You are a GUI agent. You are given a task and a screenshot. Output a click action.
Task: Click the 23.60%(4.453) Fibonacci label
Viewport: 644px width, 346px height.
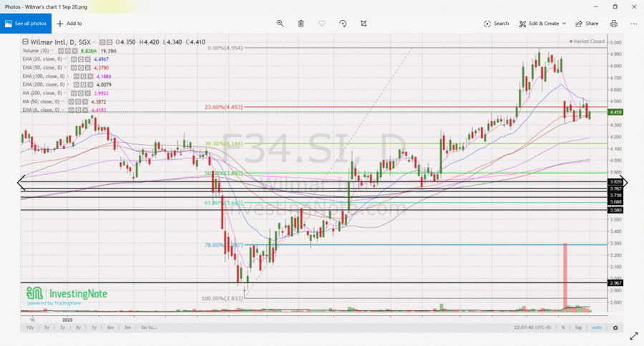[224, 107]
